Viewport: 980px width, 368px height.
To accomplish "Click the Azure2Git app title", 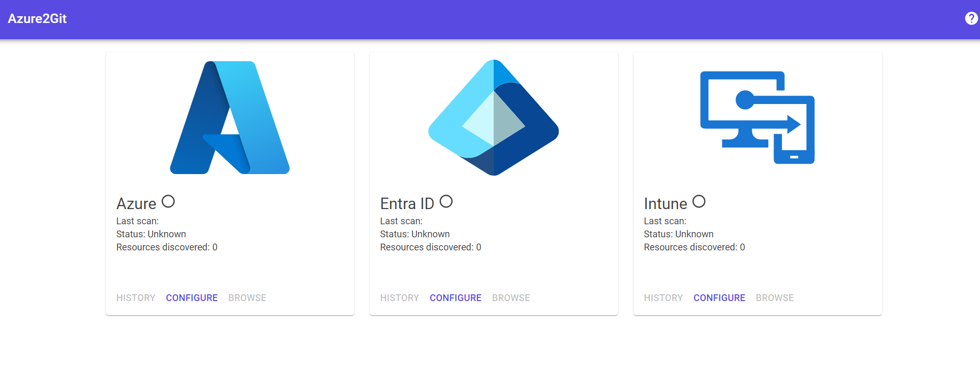I will pyautogui.click(x=37, y=19).
